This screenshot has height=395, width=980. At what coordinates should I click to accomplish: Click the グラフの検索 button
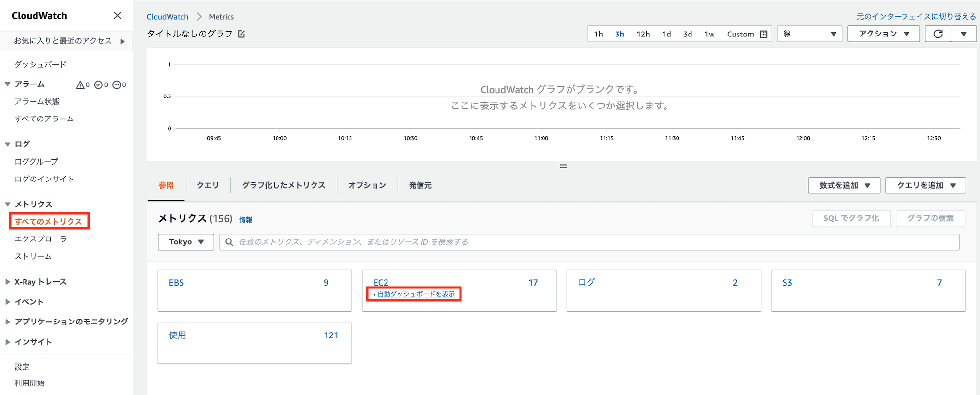tap(931, 218)
